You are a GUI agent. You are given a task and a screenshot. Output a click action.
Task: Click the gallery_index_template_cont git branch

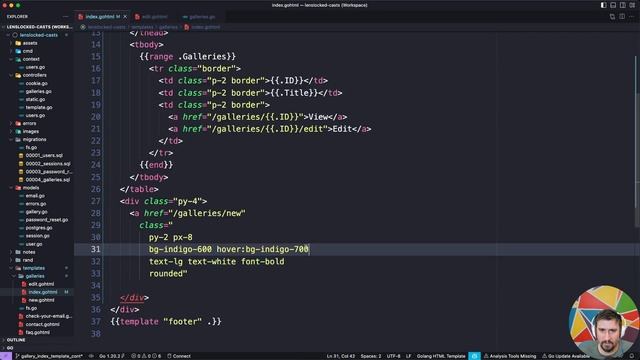tap(49, 356)
